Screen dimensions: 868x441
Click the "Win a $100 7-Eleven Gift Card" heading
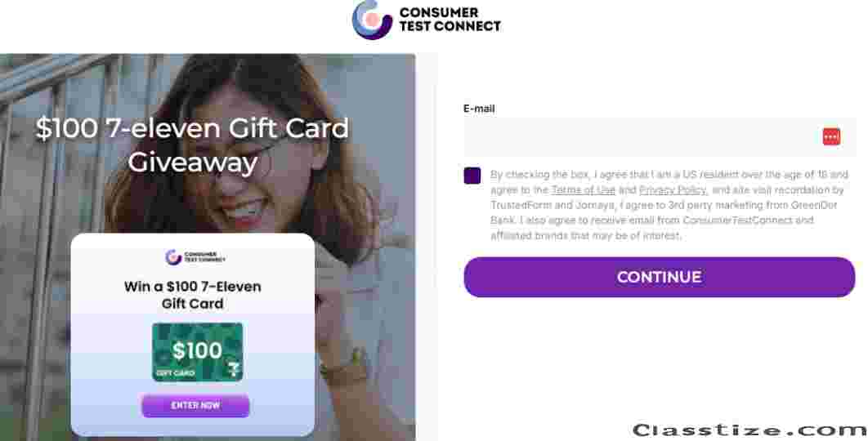193,295
